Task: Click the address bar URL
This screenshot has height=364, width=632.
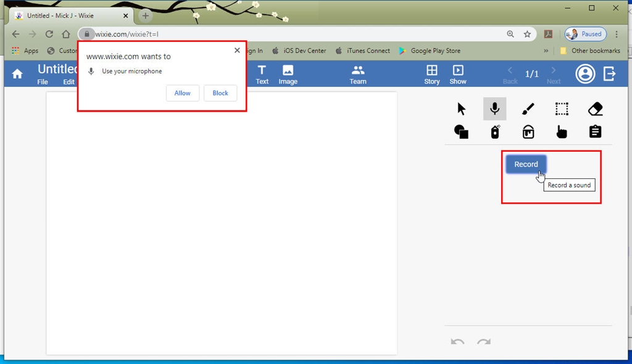Action: [x=127, y=35]
